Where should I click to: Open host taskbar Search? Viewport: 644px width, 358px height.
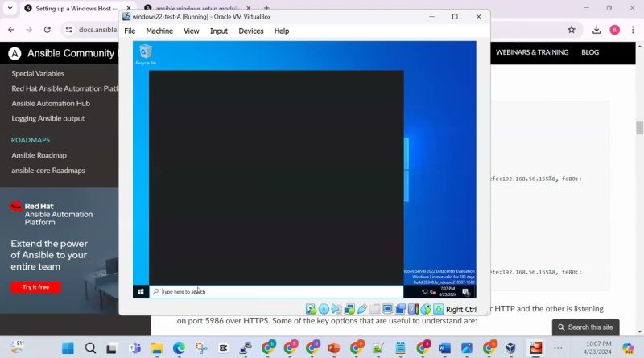tap(90, 348)
